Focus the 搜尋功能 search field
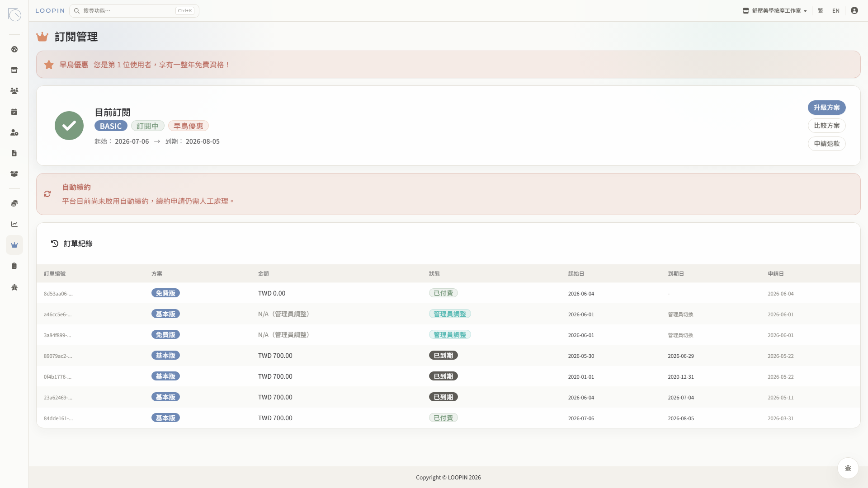 point(134,11)
